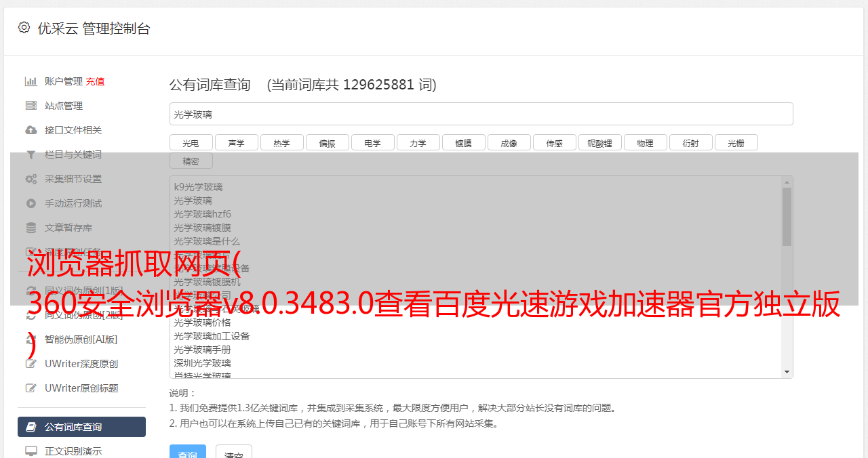Pick the 偏振 tag button

(x=328, y=142)
